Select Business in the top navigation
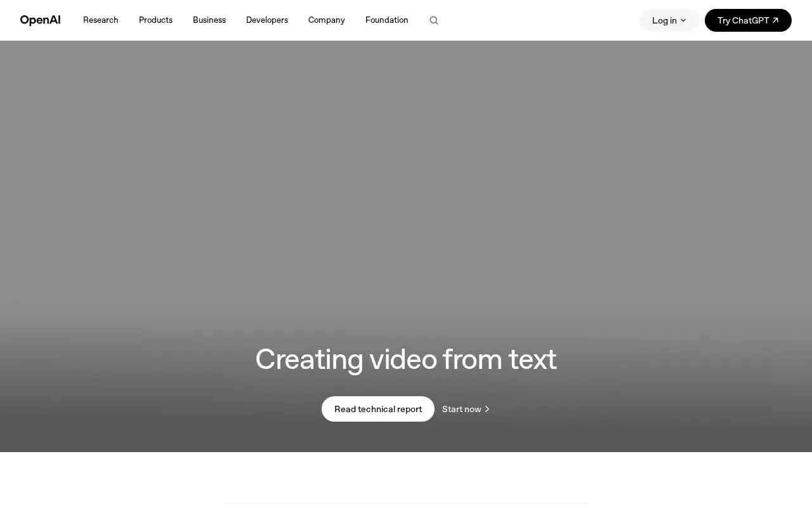 coord(209,20)
